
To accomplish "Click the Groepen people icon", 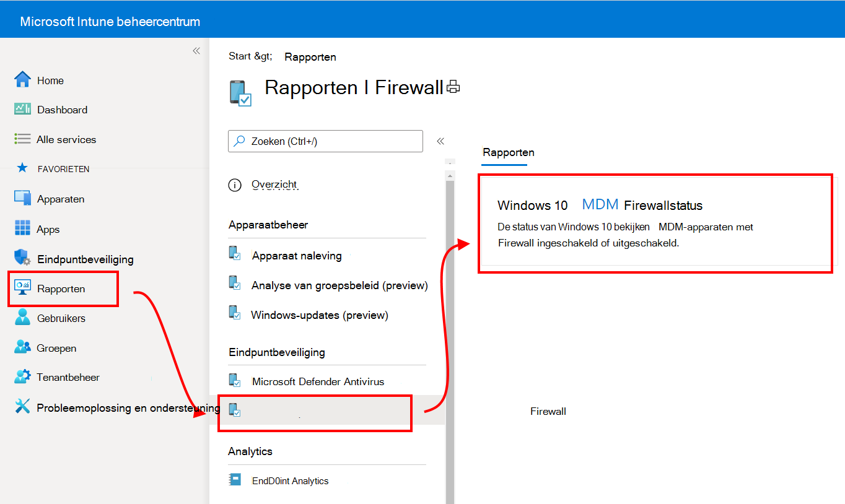I will (x=22, y=347).
